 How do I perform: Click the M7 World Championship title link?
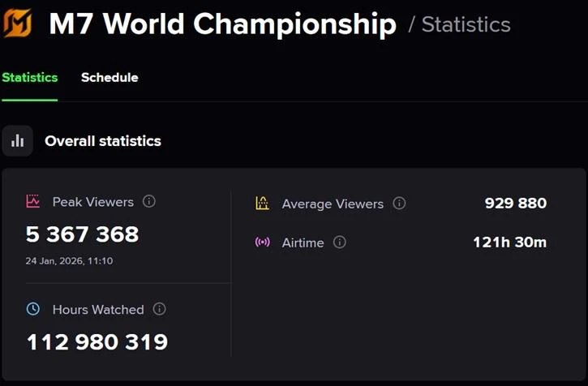coord(222,24)
